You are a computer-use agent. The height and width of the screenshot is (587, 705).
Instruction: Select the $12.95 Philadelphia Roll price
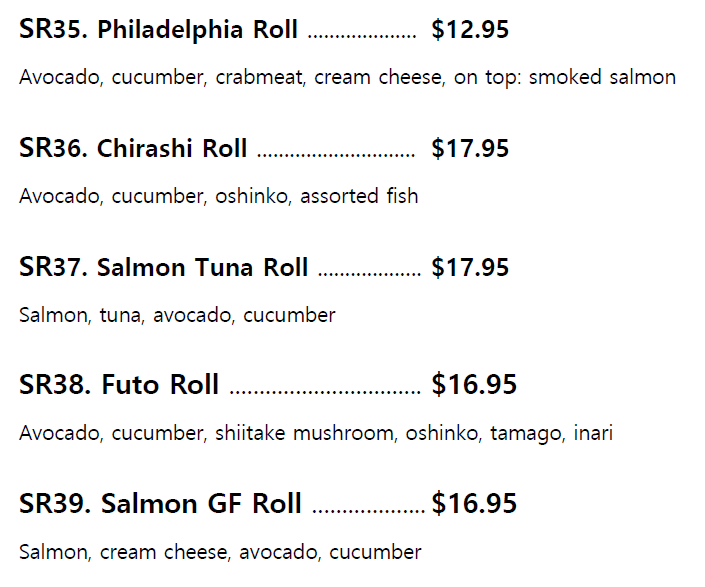coord(470,30)
